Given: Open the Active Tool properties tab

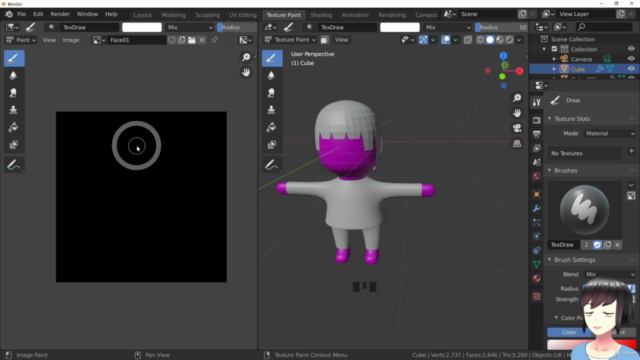Looking at the screenshot, I should click(537, 102).
